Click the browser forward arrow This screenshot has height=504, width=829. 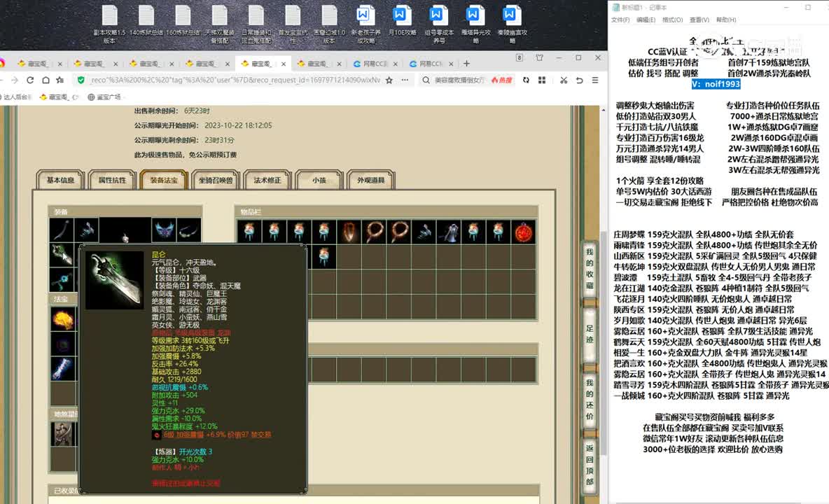tap(14, 80)
